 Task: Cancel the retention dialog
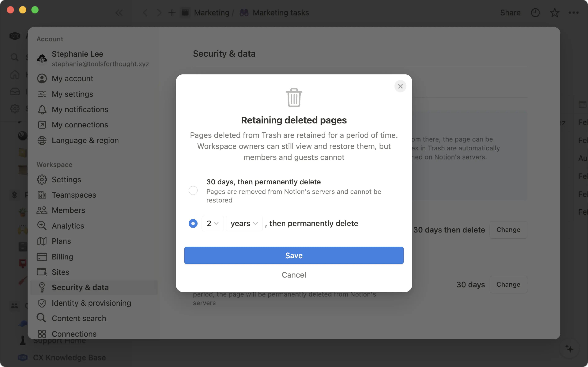click(x=294, y=275)
